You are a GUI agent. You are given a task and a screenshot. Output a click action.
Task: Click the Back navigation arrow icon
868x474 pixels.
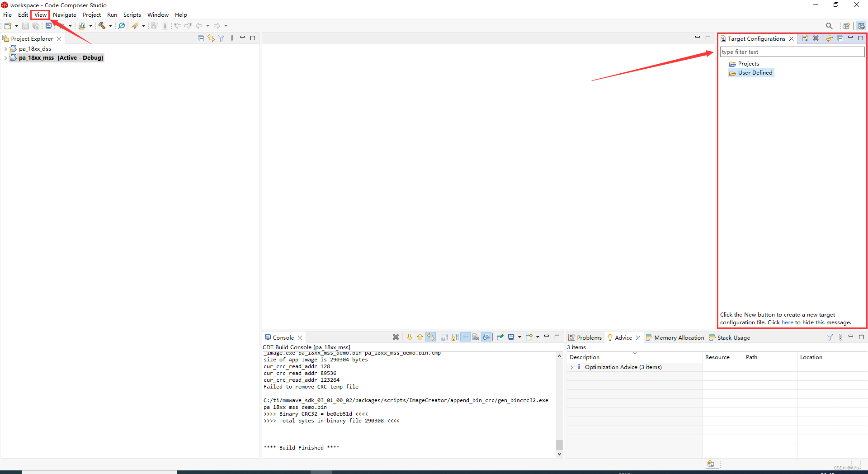(199, 26)
